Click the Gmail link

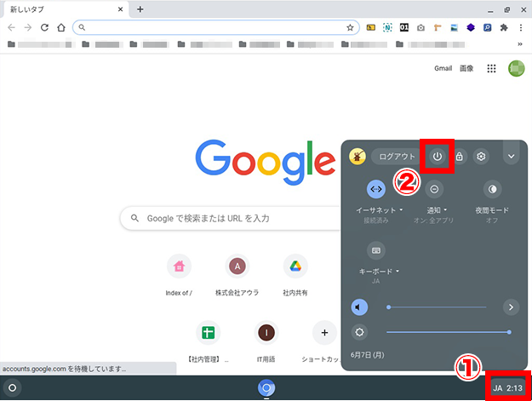tap(443, 68)
